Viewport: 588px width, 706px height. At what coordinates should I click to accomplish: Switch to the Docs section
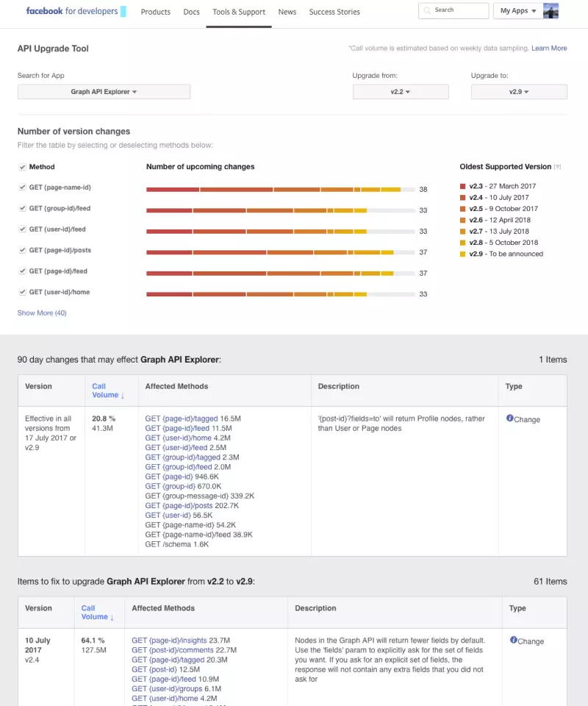point(191,12)
